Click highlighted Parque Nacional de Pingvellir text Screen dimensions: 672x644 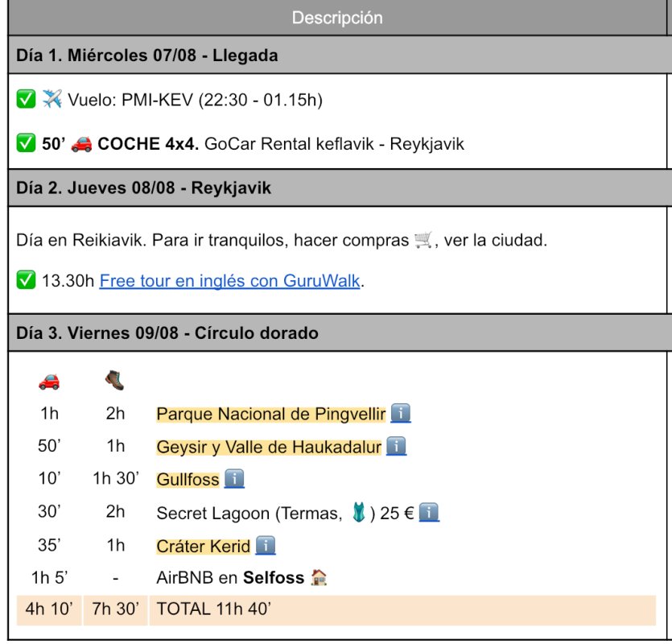point(271,415)
